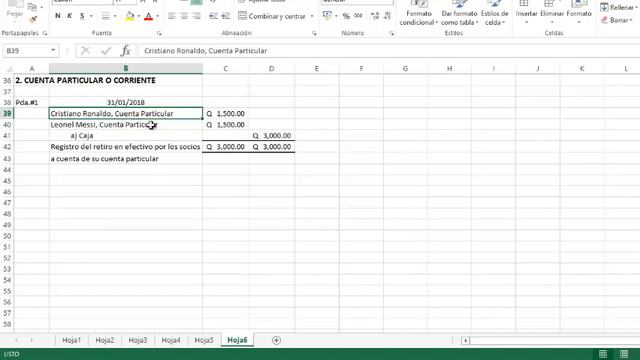
Task: Select cell 'Pda.#1'
Action: pos(32,102)
